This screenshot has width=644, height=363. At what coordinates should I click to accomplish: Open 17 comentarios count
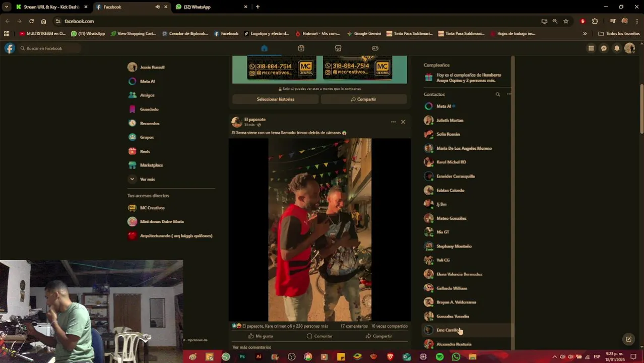(354, 326)
